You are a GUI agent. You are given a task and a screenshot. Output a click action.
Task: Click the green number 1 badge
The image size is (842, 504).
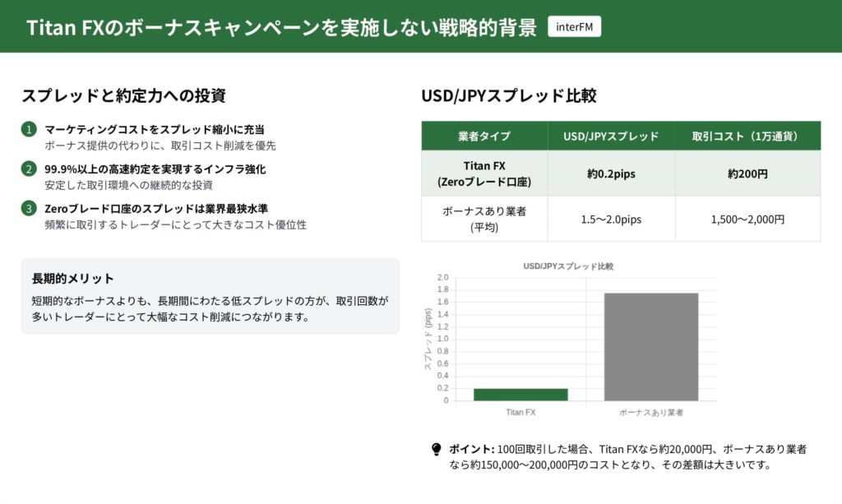[x=30, y=130]
